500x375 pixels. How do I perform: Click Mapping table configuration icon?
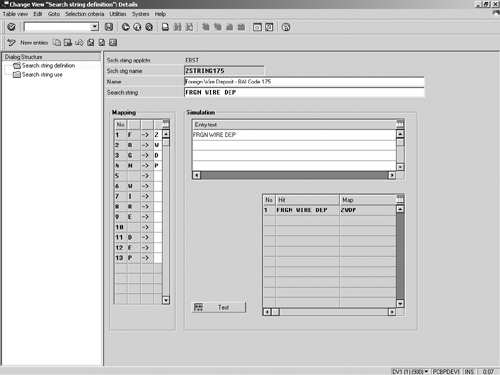click(x=166, y=125)
